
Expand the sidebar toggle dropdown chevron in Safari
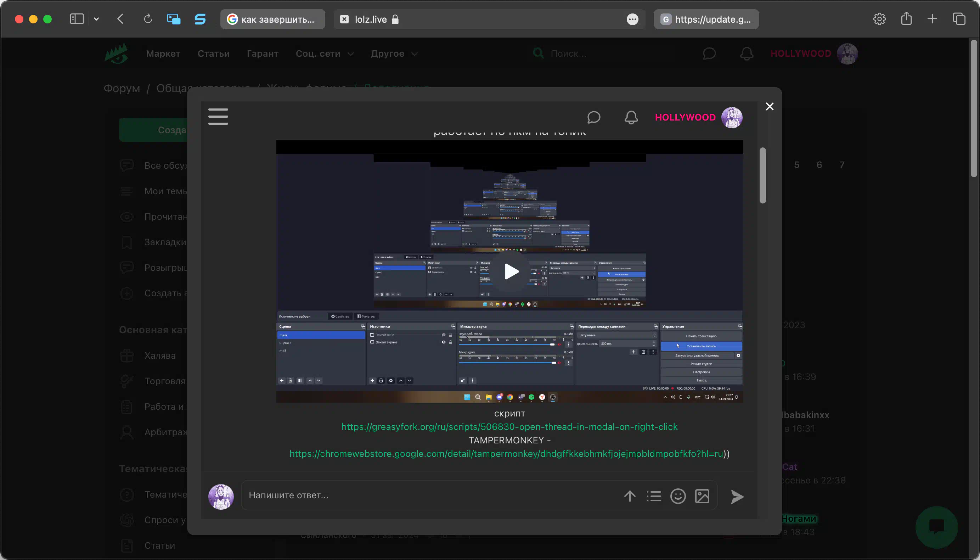pos(96,19)
